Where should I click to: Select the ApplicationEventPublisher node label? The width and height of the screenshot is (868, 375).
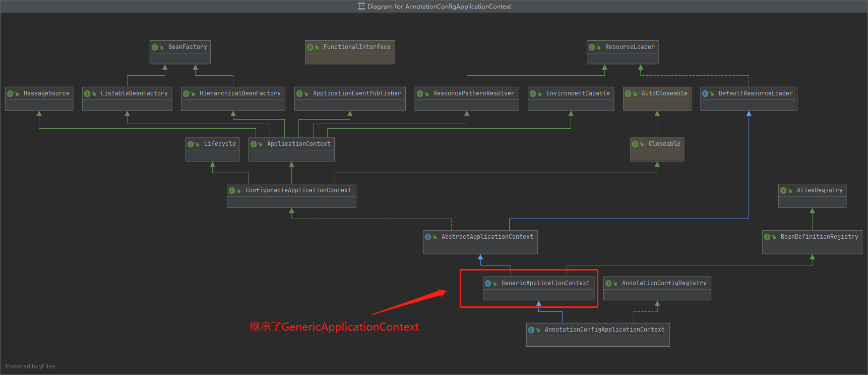pyautogui.click(x=357, y=93)
